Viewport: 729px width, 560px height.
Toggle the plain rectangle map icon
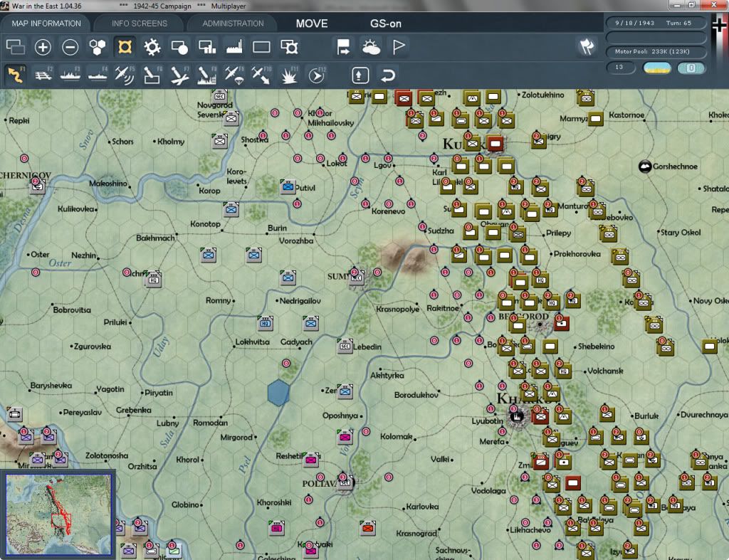261,47
